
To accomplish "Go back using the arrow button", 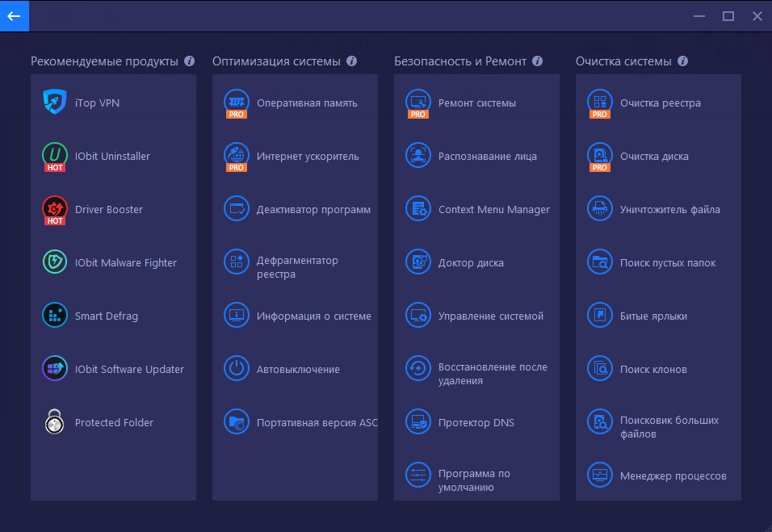I will [x=15, y=16].
